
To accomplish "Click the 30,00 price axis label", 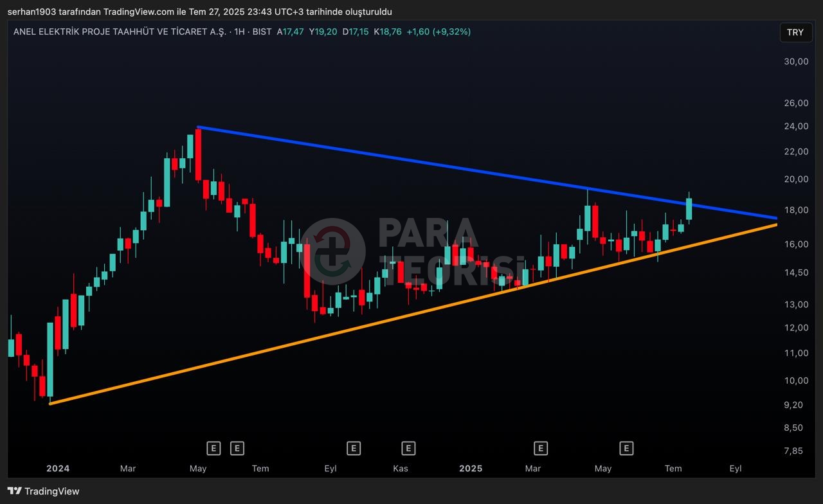I will tap(796, 61).
